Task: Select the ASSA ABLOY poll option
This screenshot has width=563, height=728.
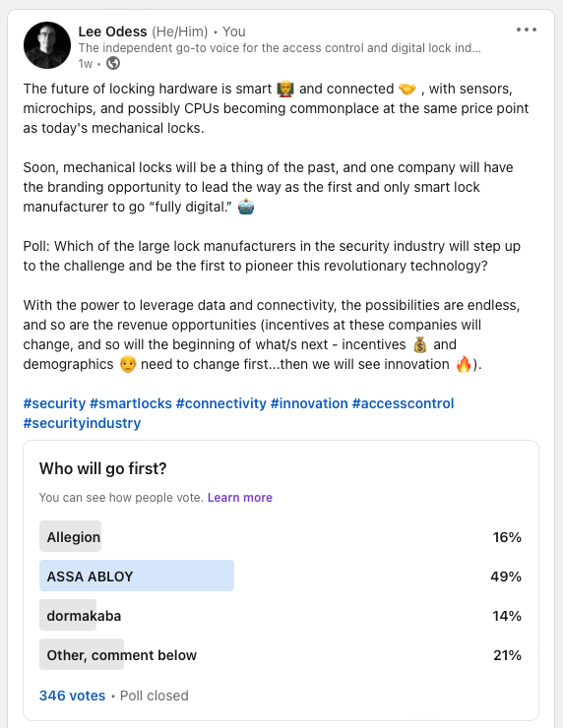Action: 281,576
